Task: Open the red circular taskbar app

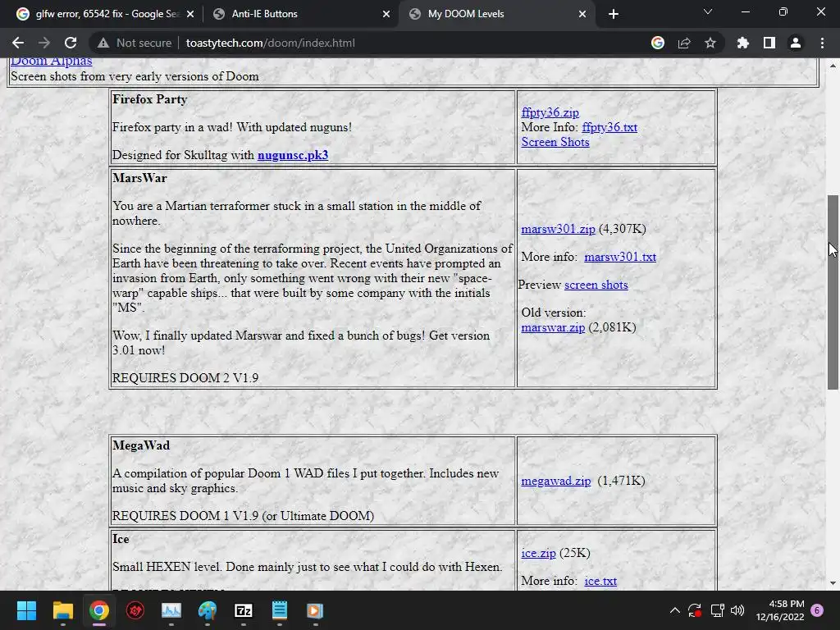Action: point(135,610)
